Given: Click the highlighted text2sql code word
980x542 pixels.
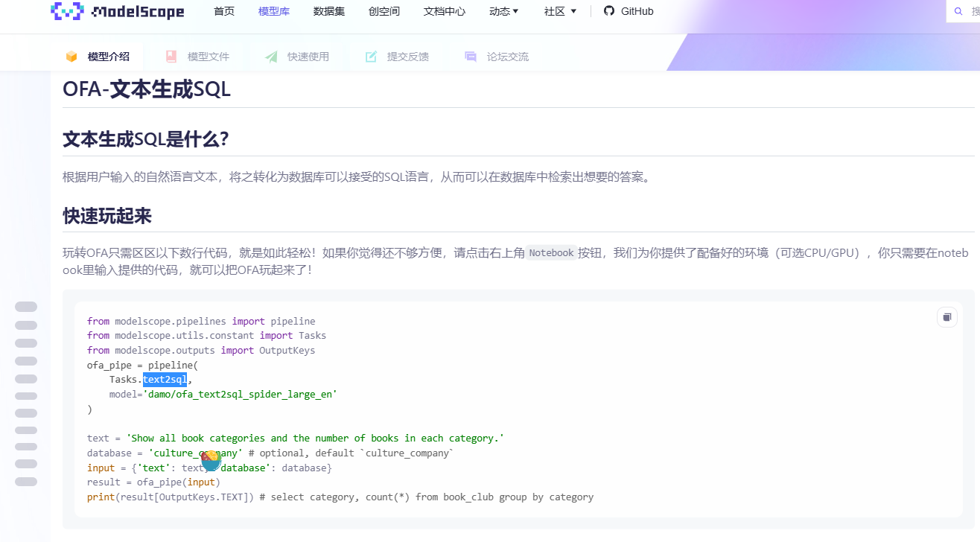Looking at the screenshot, I should 165,380.
